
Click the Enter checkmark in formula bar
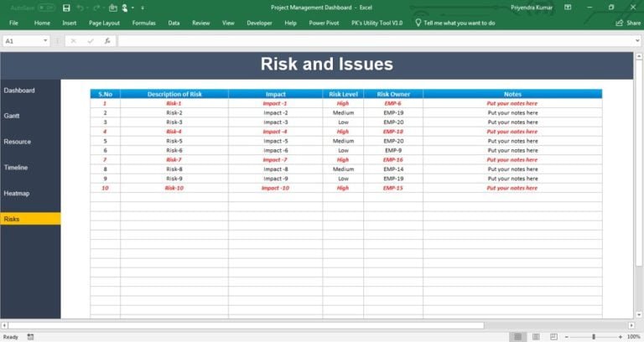pos(91,40)
